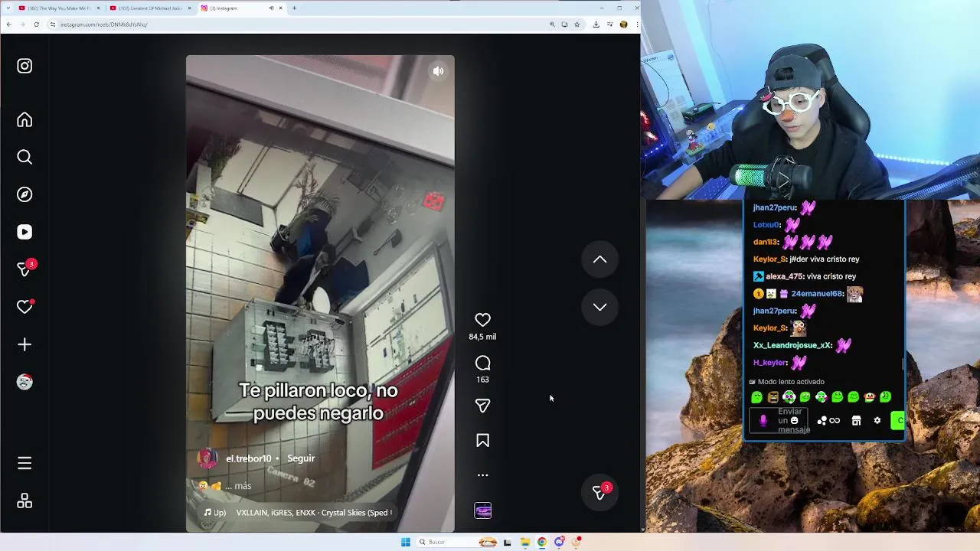Open the More hamburger menu

tap(24, 463)
